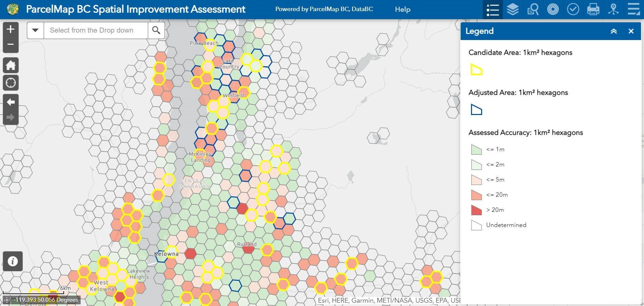
Task: Click the '<= 20m' salmon swatch
Action: 476,195
